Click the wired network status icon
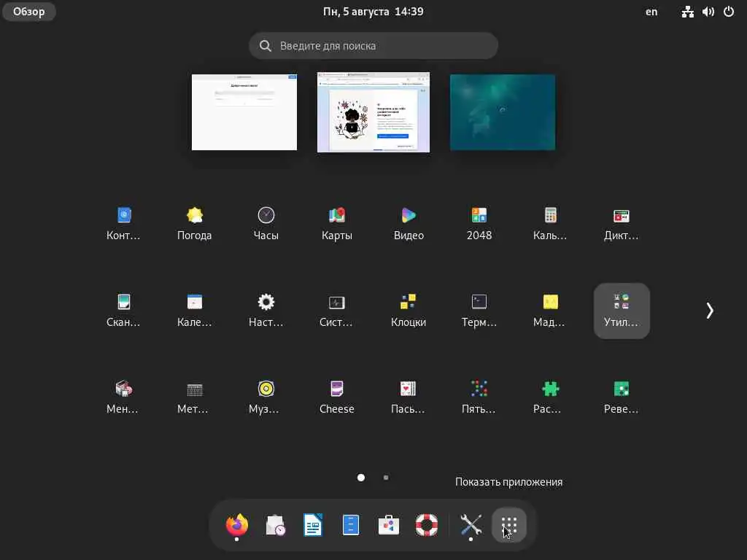The width and height of the screenshot is (747, 560). click(687, 12)
